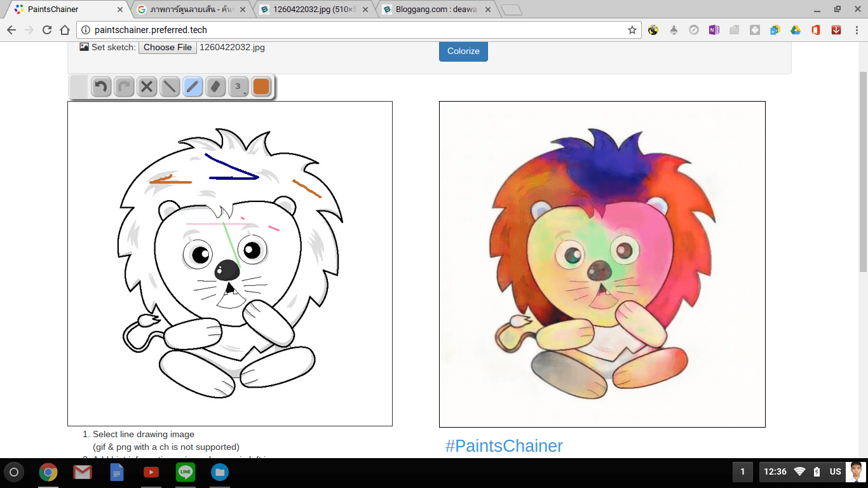Screen dimensions: 868x488
Task: Open Gmail from the shelf
Action: [x=83, y=472]
